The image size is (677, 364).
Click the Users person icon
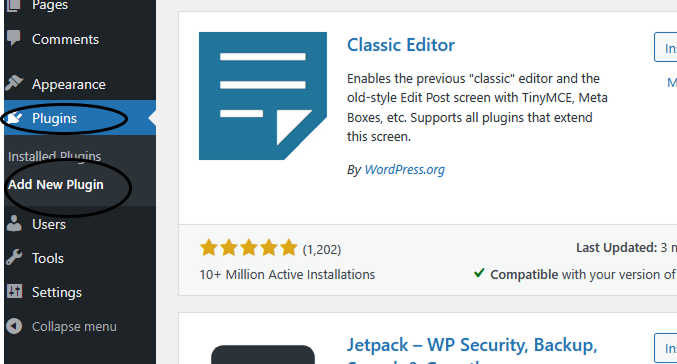[14, 224]
